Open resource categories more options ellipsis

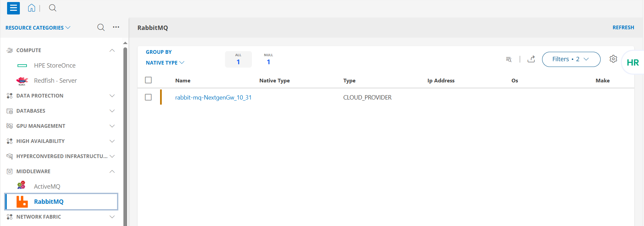tap(116, 27)
